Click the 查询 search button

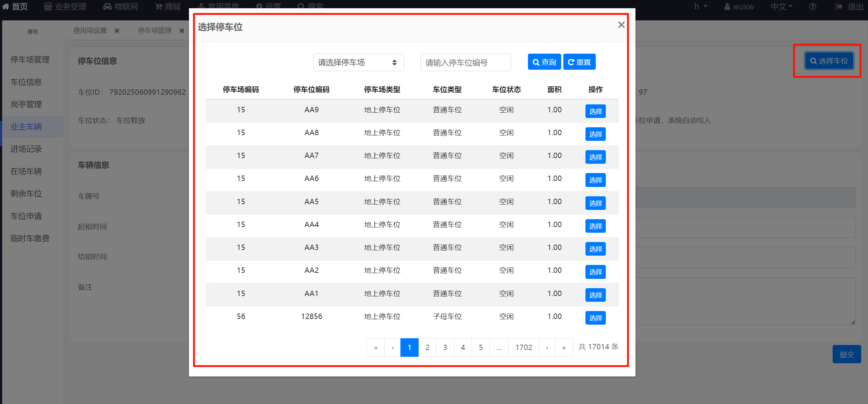(x=544, y=62)
